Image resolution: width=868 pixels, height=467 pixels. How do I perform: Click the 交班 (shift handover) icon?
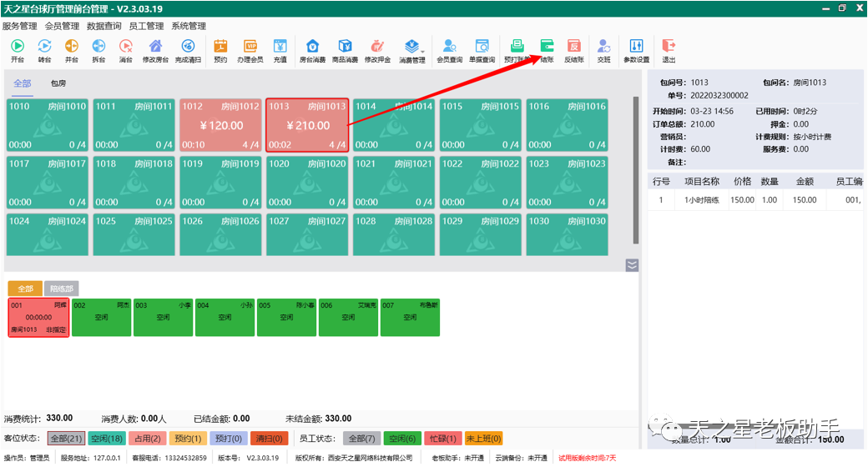coord(604,50)
